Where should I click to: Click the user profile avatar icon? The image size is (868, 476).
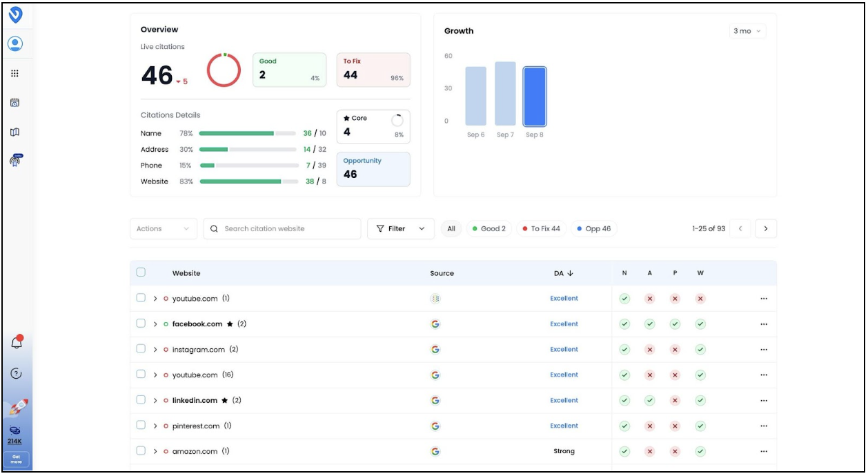[x=15, y=43]
